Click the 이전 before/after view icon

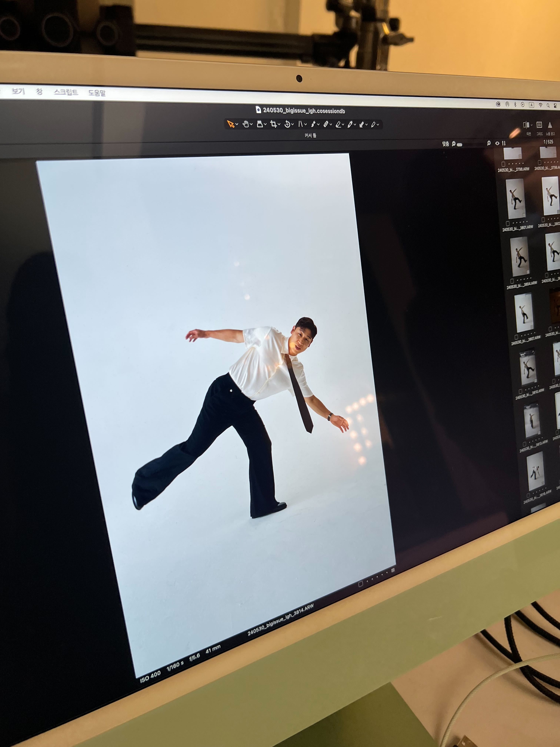(x=526, y=125)
